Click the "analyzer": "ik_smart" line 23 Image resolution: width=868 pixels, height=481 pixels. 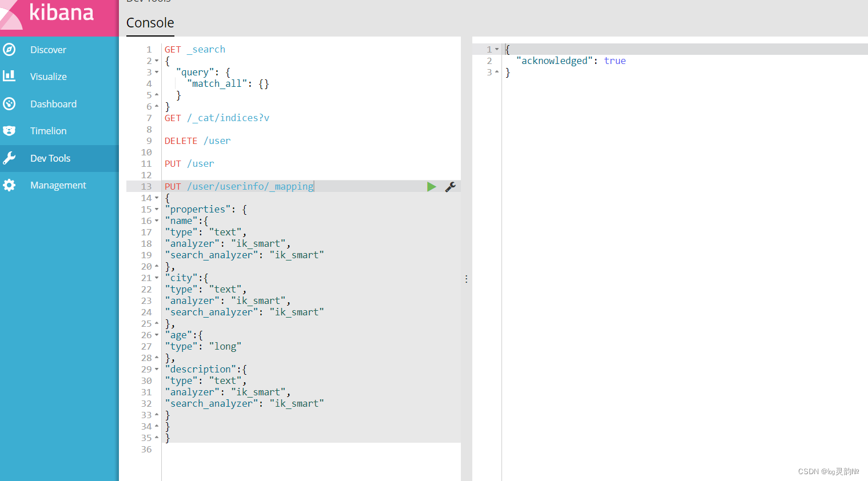coord(228,301)
